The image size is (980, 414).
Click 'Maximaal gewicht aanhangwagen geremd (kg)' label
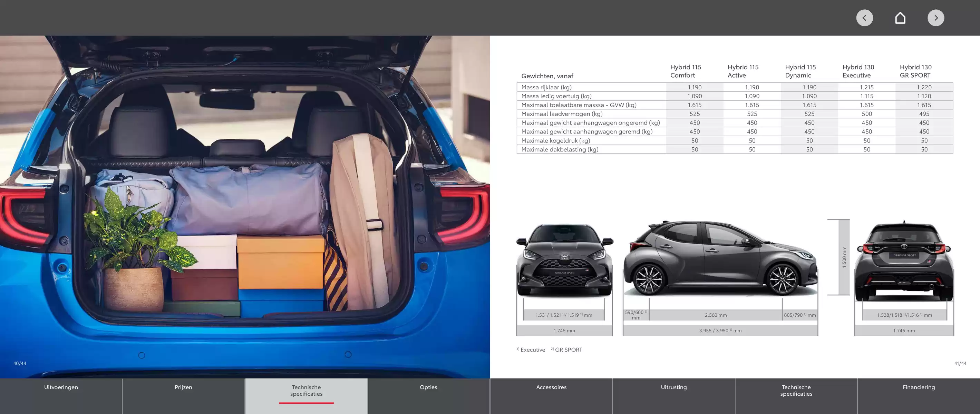click(586, 131)
